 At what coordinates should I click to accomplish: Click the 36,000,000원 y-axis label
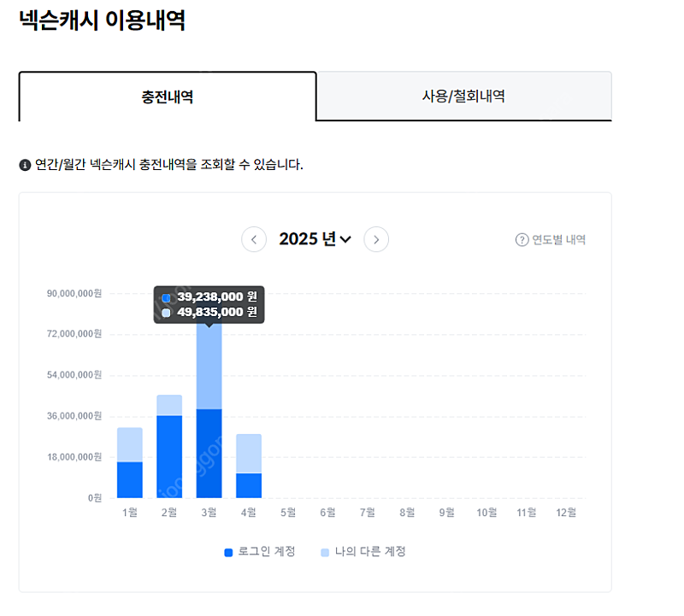[74, 416]
